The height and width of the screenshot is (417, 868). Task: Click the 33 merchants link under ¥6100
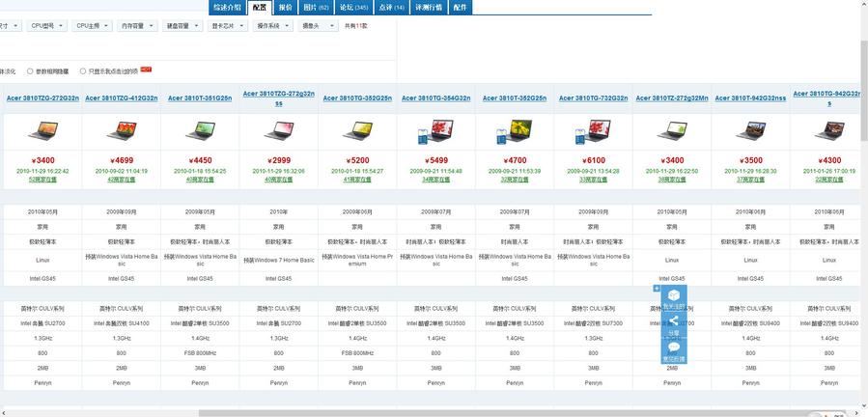pyautogui.click(x=594, y=180)
